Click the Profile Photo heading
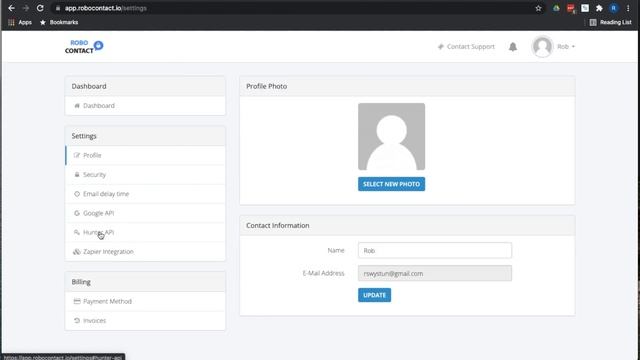This screenshot has width=640, height=360. pyautogui.click(x=267, y=86)
